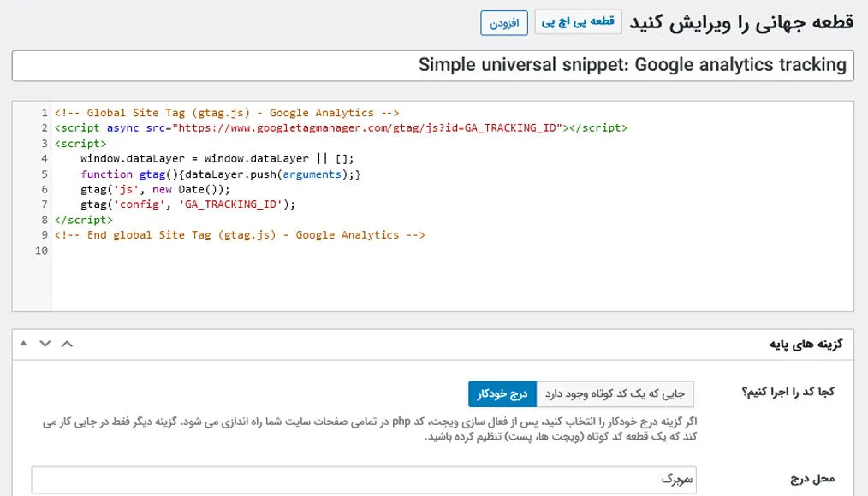Click line number 10 in gutter

click(42, 251)
